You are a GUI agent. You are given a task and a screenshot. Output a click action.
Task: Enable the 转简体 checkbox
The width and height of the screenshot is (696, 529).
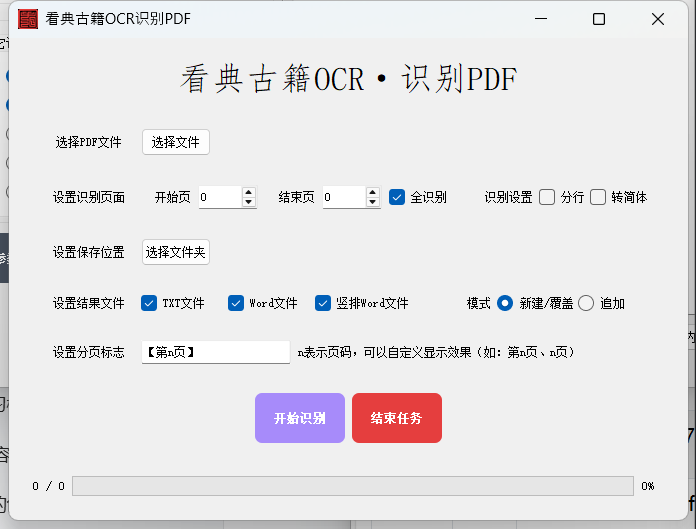pos(598,197)
